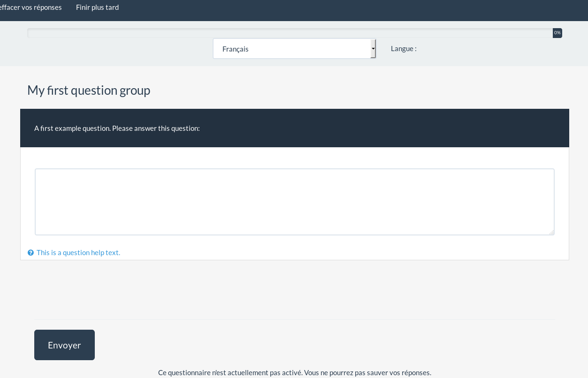588x378 pixels.
Task: Click blank space below the help text
Action: 294,288
